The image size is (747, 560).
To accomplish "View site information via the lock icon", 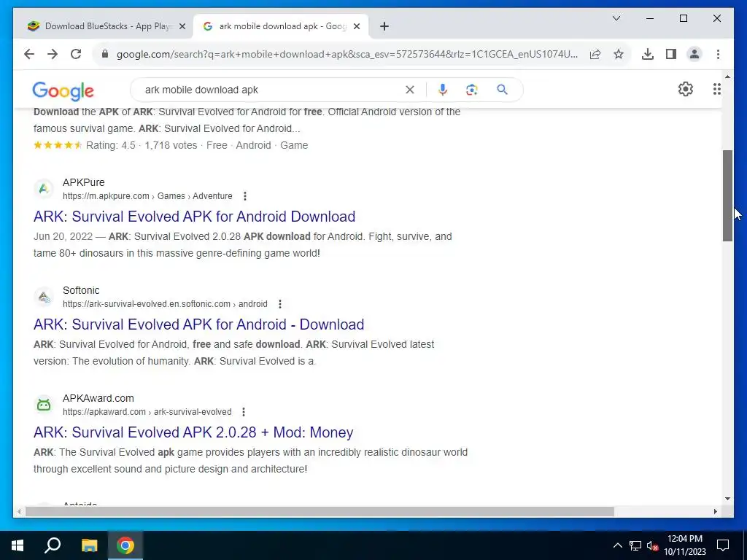I will click(105, 54).
